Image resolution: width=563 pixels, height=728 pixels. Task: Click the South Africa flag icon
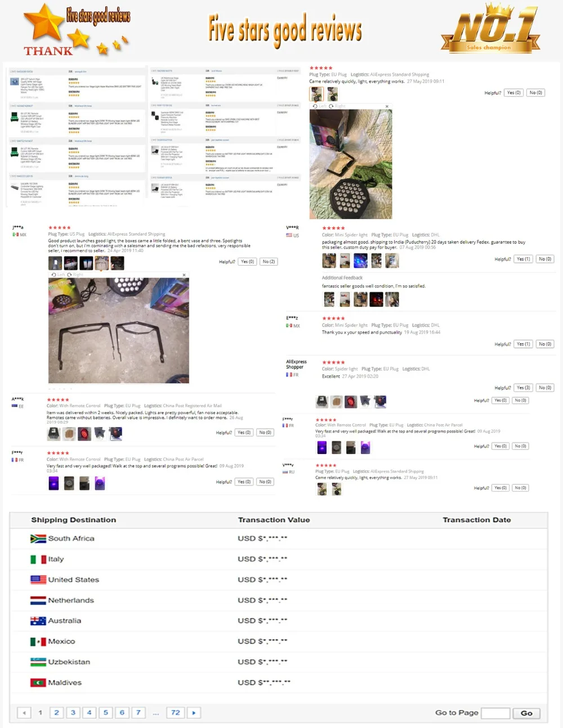point(38,539)
